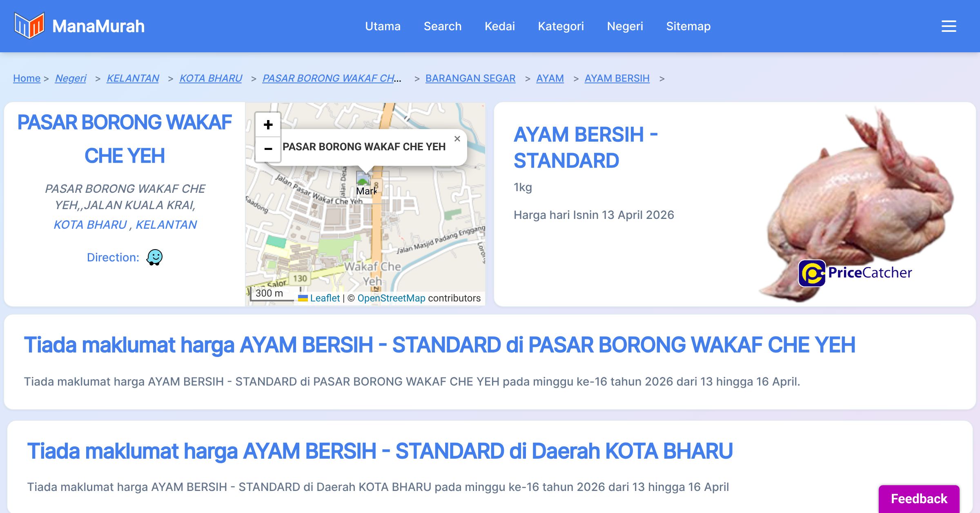Image resolution: width=980 pixels, height=513 pixels.
Task: Open the Sitemap page
Action: (x=688, y=26)
